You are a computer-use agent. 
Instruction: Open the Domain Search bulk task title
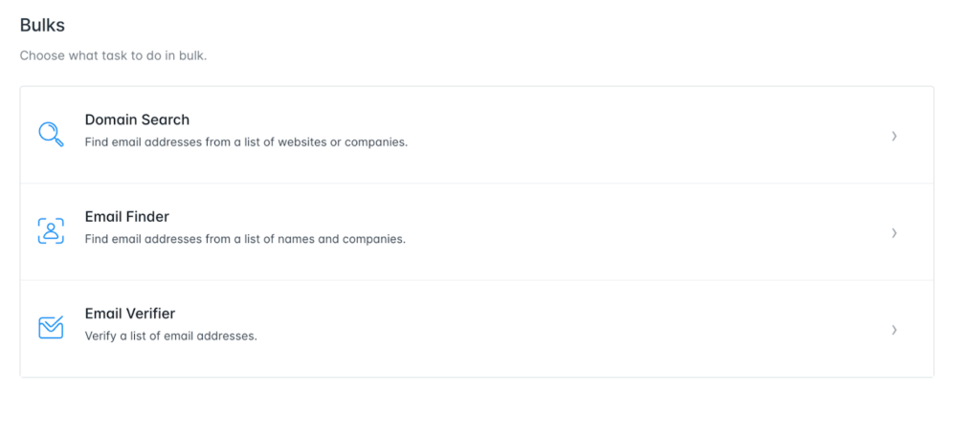coord(137,120)
